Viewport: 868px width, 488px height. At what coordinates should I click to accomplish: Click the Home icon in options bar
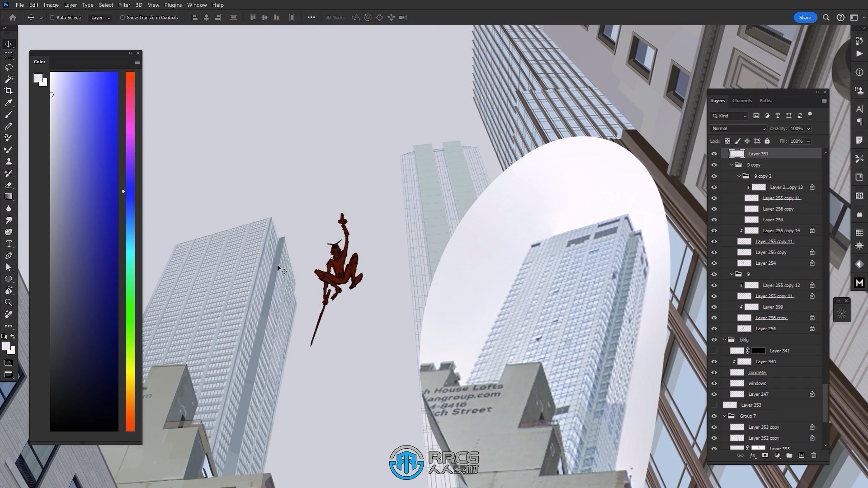tap(13, 18)
